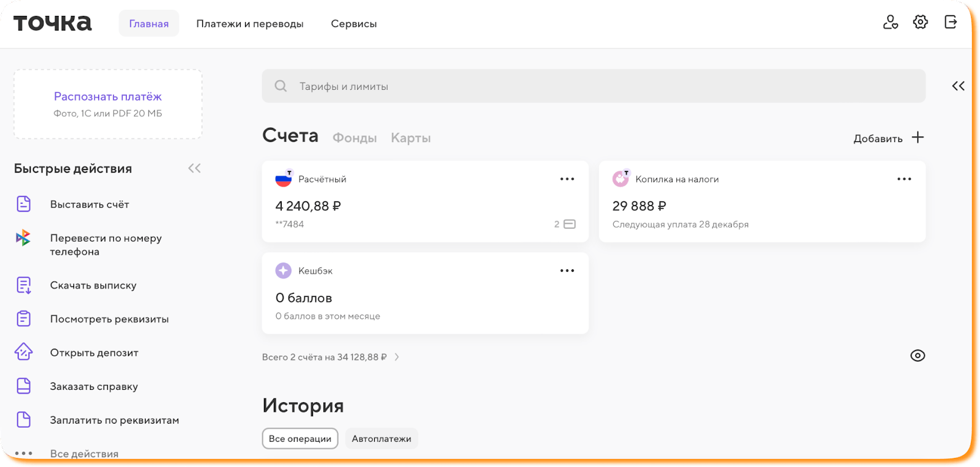The image size is (980, 467).
Task: Click the Распознать платёж upload area
Action: coord(108,104)
